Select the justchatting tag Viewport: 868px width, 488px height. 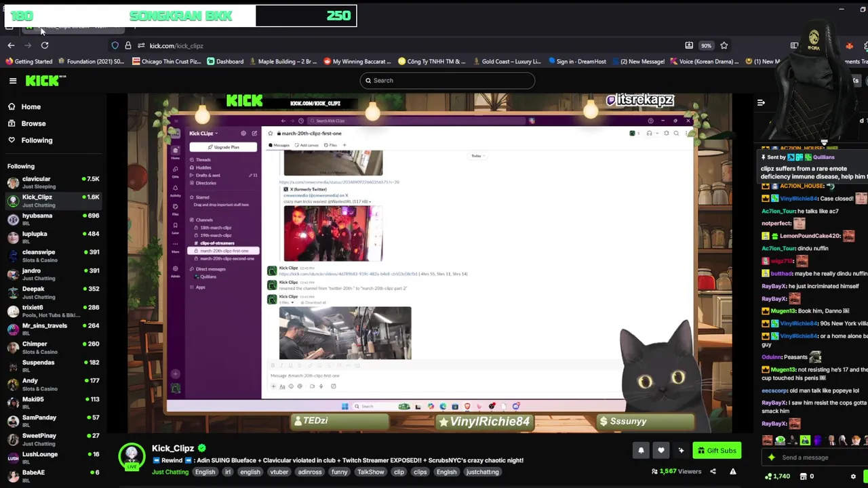coord(482,472)
